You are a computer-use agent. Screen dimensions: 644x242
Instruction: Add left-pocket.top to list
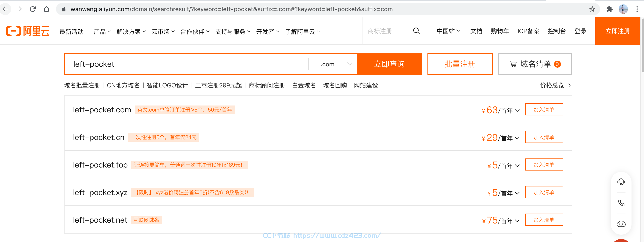point(544,164)
